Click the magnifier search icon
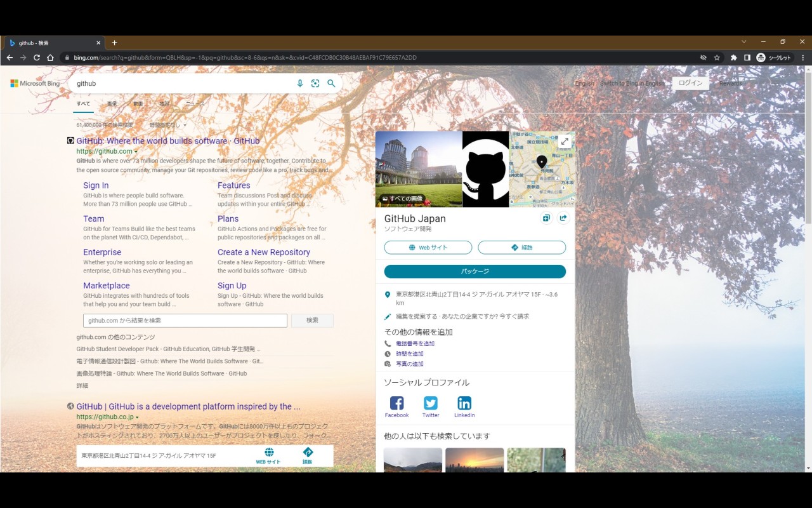The height and width of the screenshot is (508, 812). tap(331, 83)
